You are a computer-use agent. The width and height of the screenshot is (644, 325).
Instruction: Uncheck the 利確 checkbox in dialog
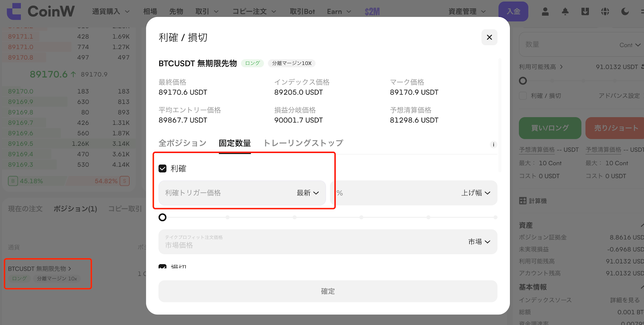163,169
